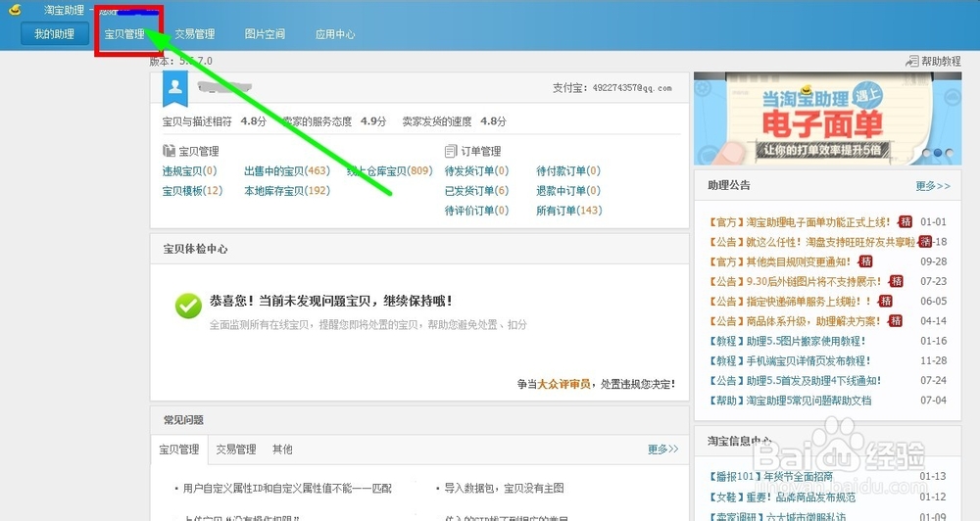Open 宝贝模板(12) link
Screen dimensions: 980x521
coord(192,191)
